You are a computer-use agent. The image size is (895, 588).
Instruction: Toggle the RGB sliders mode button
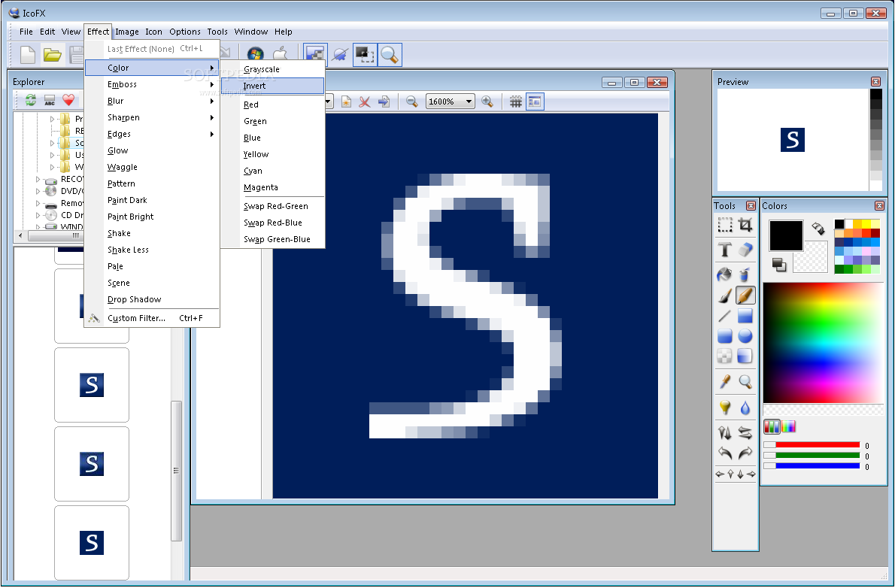pos(772,426)
